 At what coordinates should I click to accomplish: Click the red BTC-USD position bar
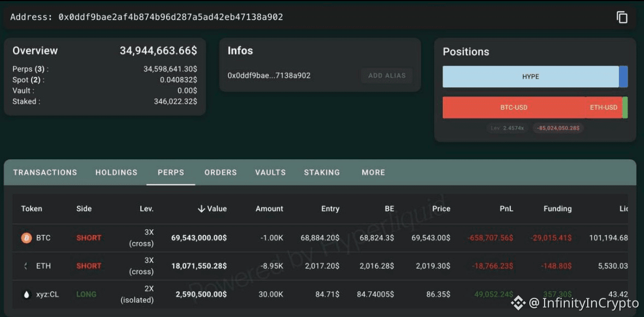tap(514, 107)
